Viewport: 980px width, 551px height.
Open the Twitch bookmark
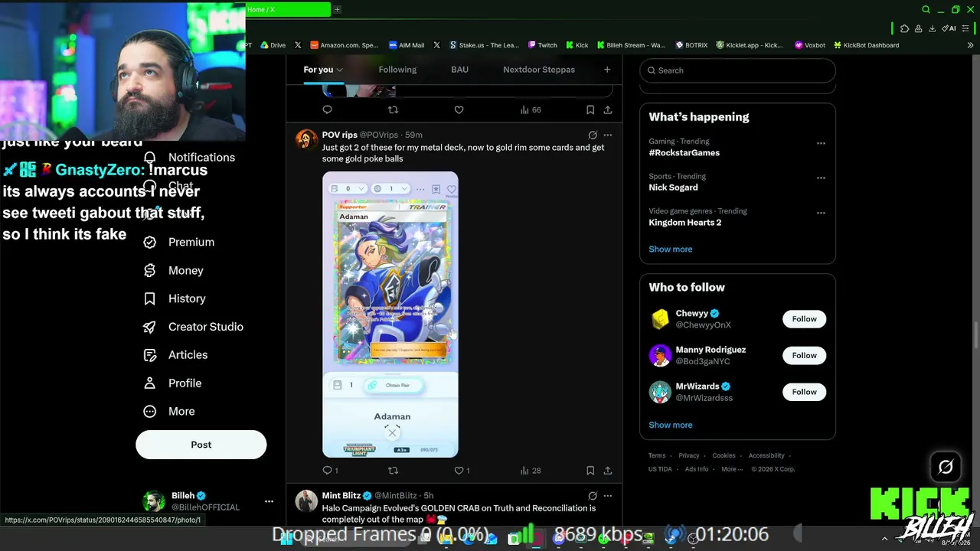tap(542, 45)
